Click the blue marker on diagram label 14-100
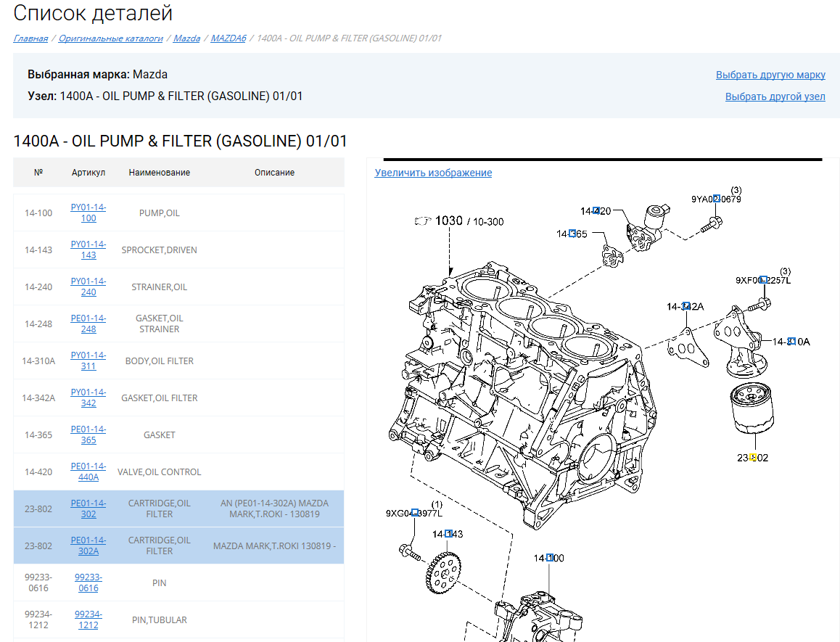840x642 pixels. point(550,558)
